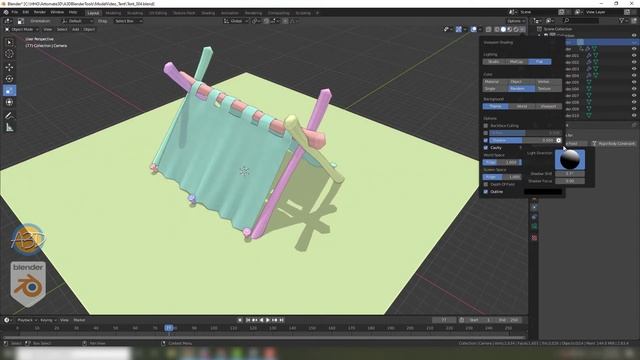Viewport: 640px width, 360px height.
Task: Open the Render menu
Action: pyautogui.click(x=40, y=12)
